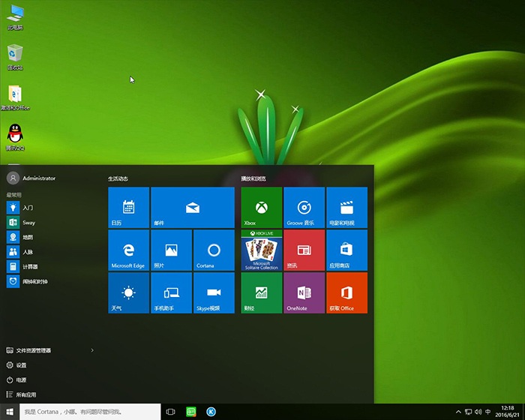
Task: Open the 应用商店 Store tile
Action: [346, 250]
